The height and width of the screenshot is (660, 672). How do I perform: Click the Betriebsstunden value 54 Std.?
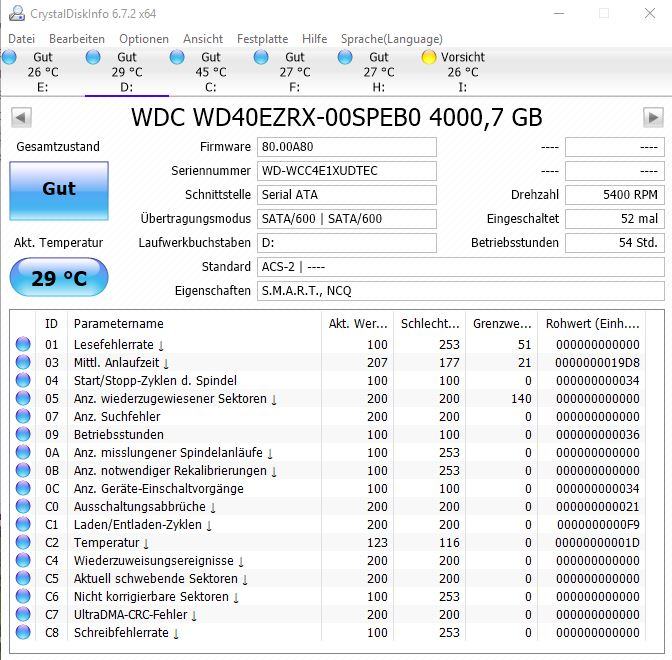615,243
